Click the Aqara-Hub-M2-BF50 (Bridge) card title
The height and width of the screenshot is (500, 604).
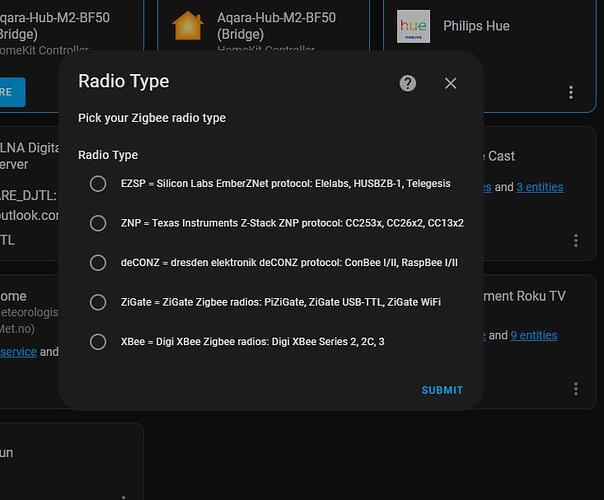[x=277, y=26]
